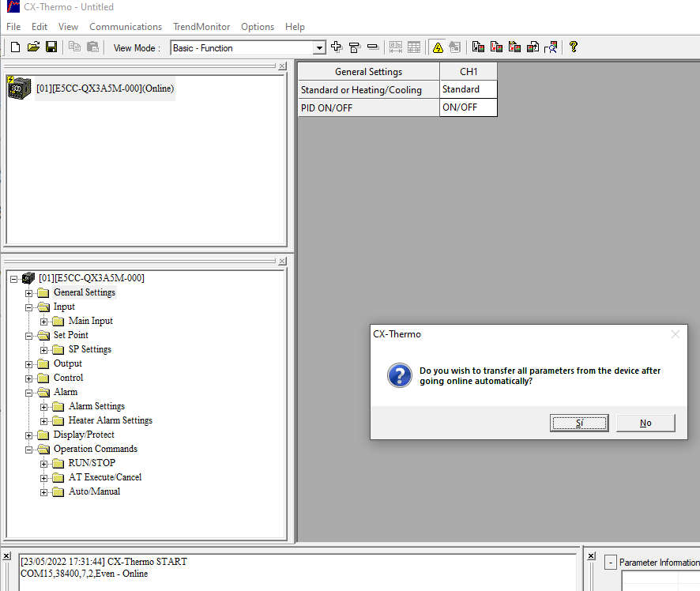The height and width of the screenshot is (591, 700).
Task: Collapse the Set Point folder
Action: pyautogui.click(x=28, y=336)
